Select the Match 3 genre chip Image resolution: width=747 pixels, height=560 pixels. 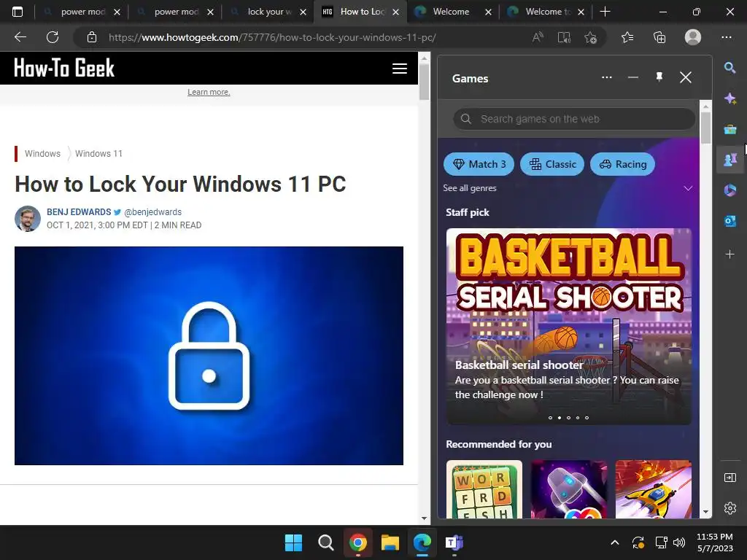[479, 164]
